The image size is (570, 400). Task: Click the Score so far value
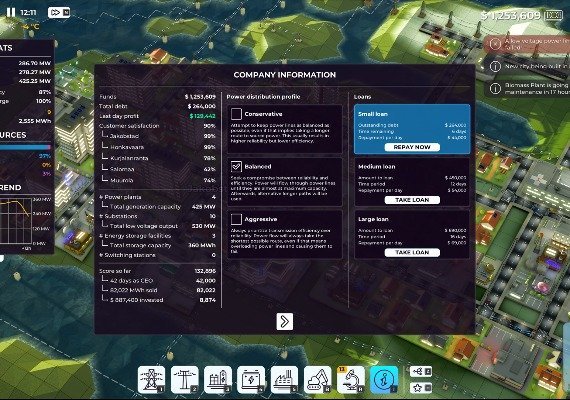(x=205, y=271)
